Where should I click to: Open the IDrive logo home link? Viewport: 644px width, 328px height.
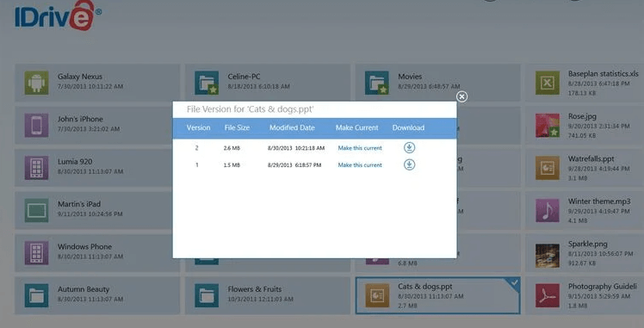58,15
